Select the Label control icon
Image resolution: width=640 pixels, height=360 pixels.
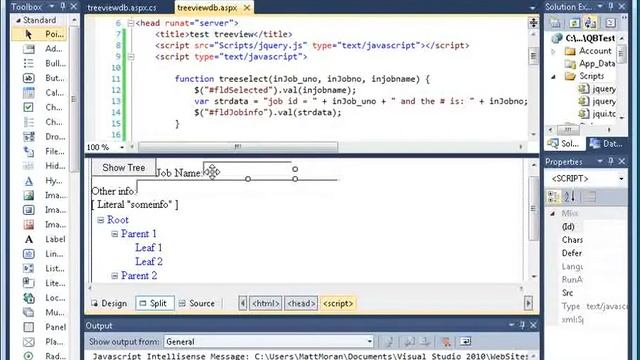[29, 239]
